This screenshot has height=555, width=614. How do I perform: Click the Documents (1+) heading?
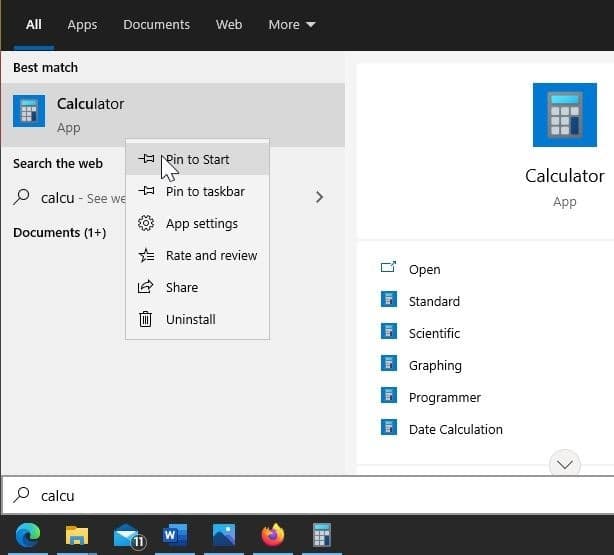coord(60,233)
